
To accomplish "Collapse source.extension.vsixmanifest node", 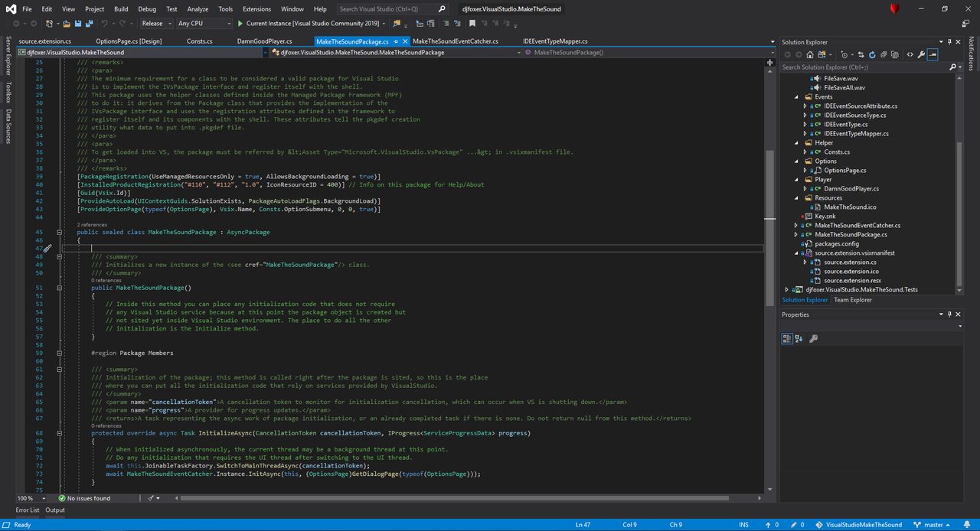I will coord(797,253).
